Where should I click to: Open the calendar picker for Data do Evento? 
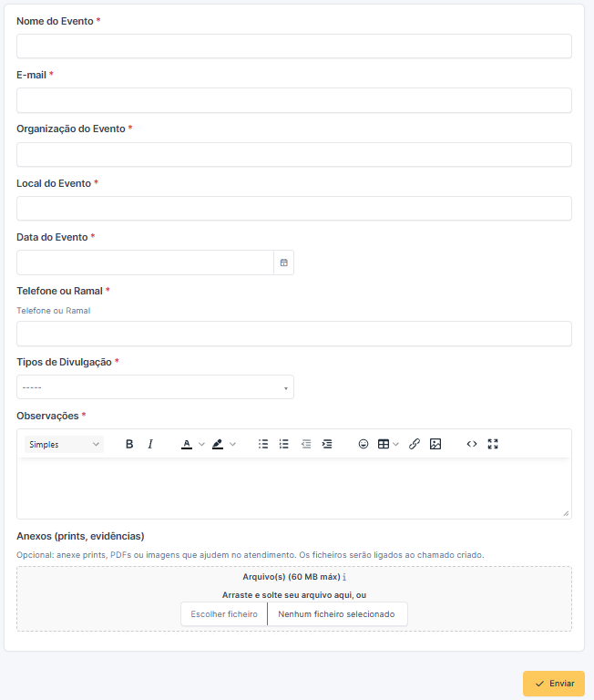(284, 262)
